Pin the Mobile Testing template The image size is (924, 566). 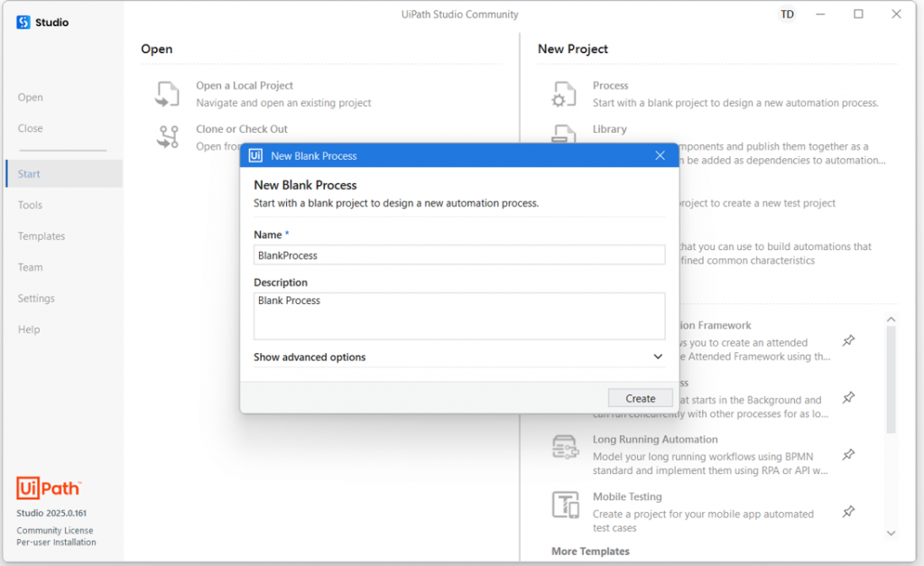(848, 512)
